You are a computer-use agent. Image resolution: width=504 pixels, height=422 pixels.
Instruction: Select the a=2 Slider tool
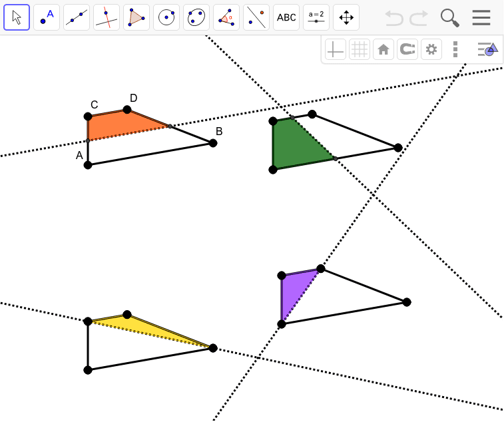(316, 17)
